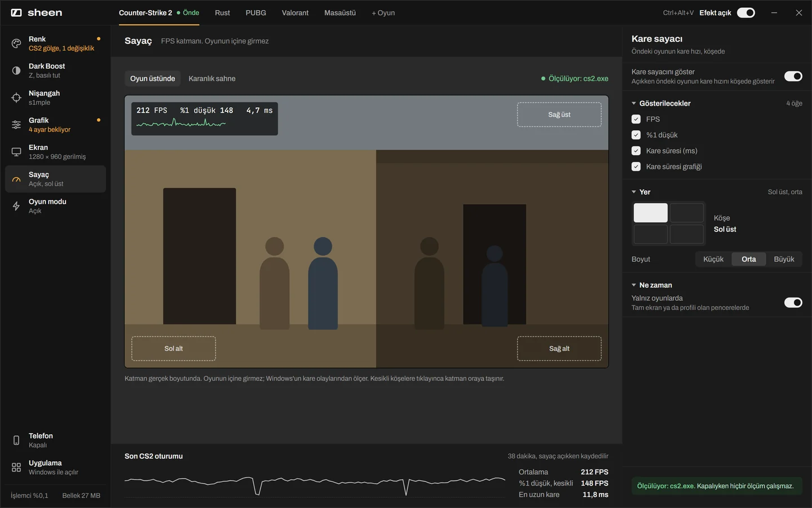Toggle the Efekt açık switch
The width and height of the screenshot is (812, 508).
click(x=746, y=12)
